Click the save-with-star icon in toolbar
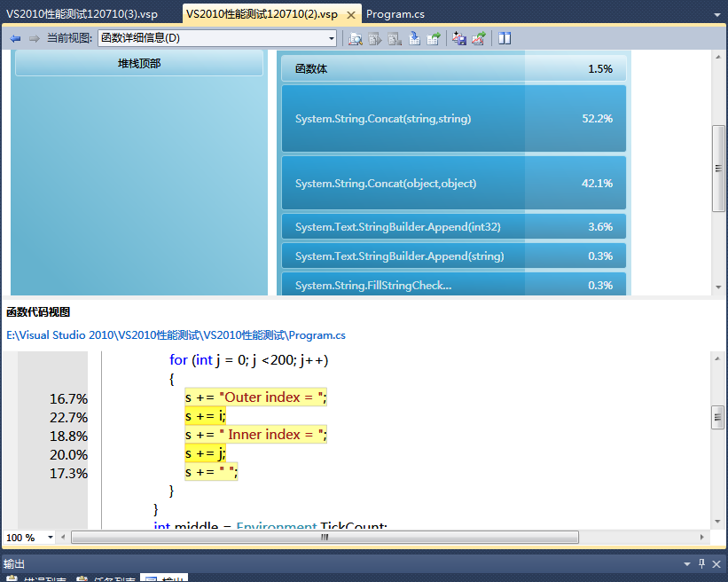The image size is (728, 582). 459,38
